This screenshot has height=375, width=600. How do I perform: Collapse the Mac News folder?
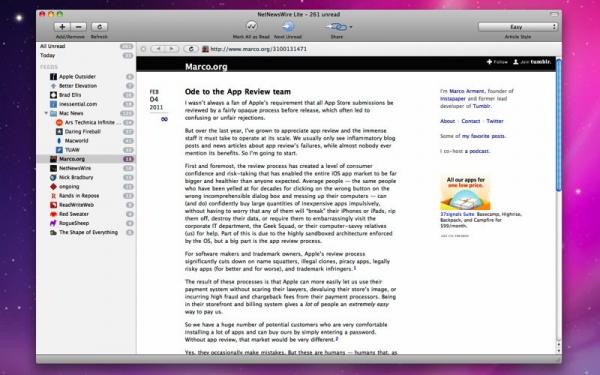click(46, 113)
